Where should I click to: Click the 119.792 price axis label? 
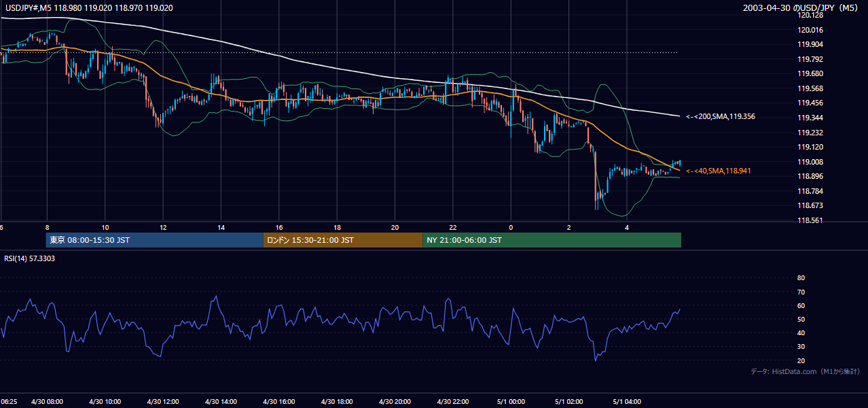click(x=809, y=59)
